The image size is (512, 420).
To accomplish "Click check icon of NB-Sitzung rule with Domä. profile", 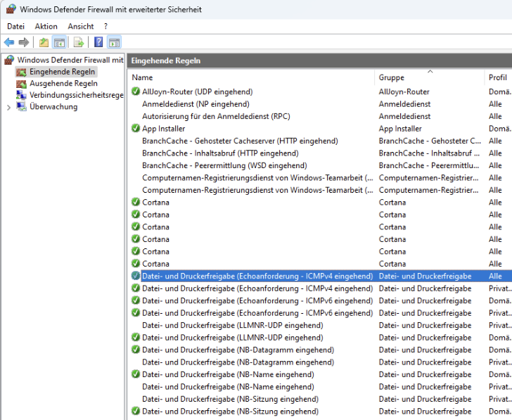I will click(136, 411).
